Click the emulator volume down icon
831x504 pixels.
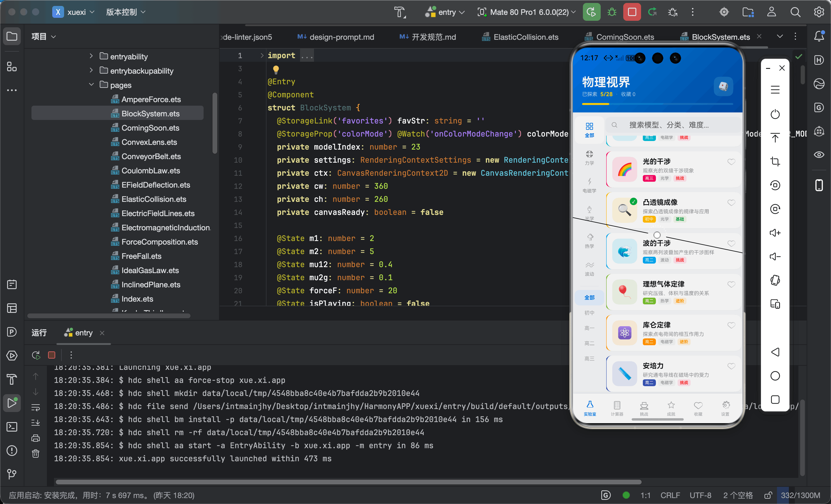(x=775, y=256)
